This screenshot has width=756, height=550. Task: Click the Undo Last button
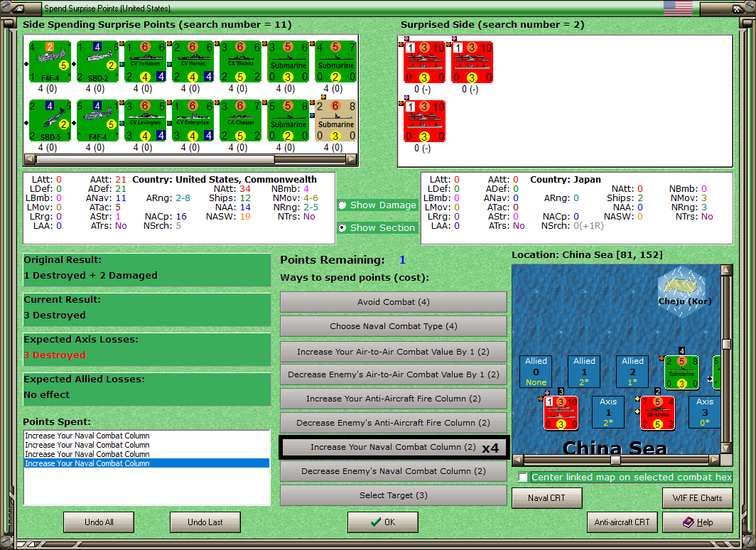click(x=205, y=522)
